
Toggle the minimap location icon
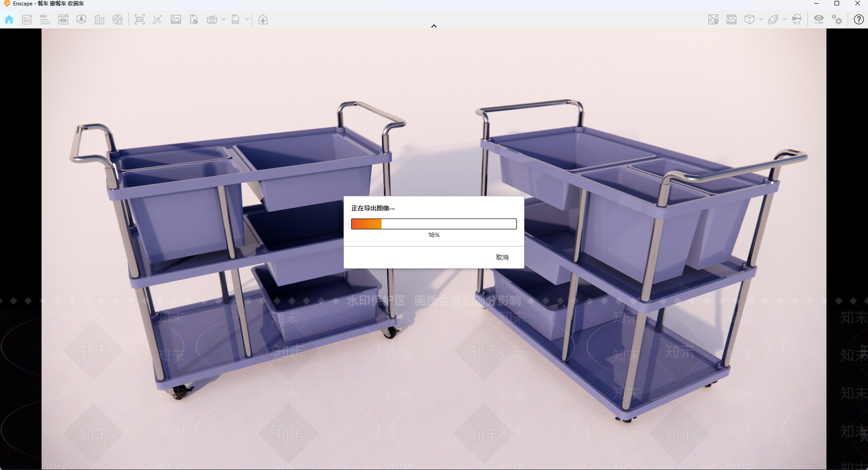[713, 20]
